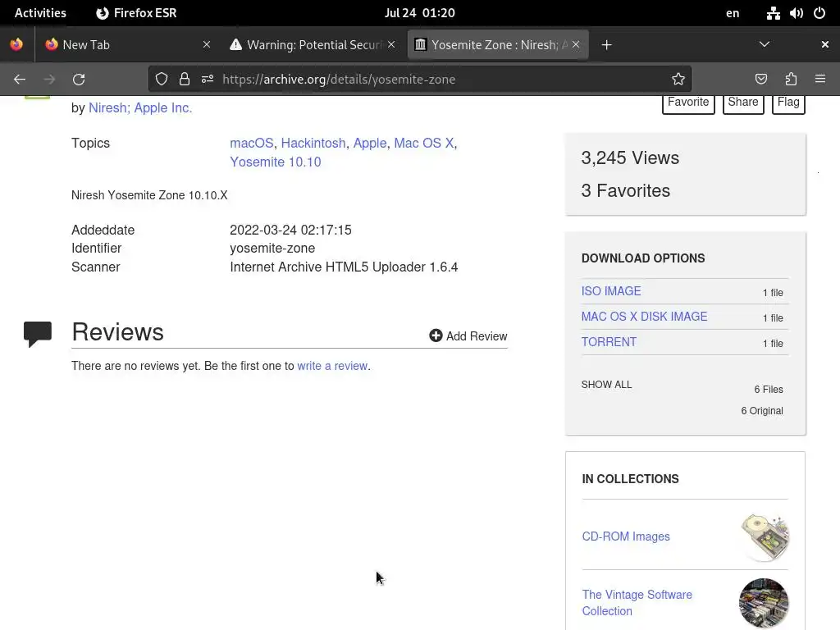The width and height of the screenshot is (840, 630).
Task: Open the Niresh; Apple Inc. author link
Action: pyautogui.click(x=140, y=107)
